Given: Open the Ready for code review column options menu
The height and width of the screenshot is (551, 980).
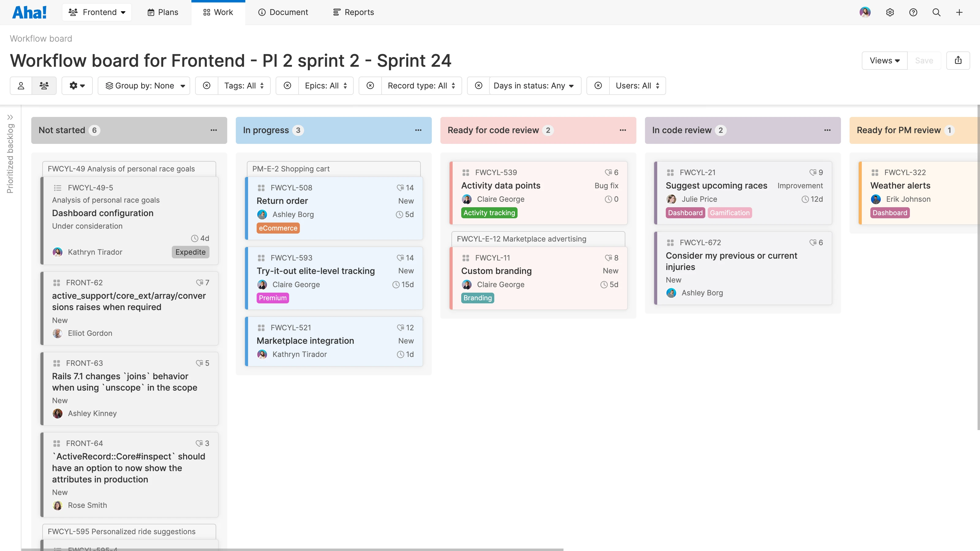Looking at the screenshot, I should pyautogui.click(x=623, y=130).
